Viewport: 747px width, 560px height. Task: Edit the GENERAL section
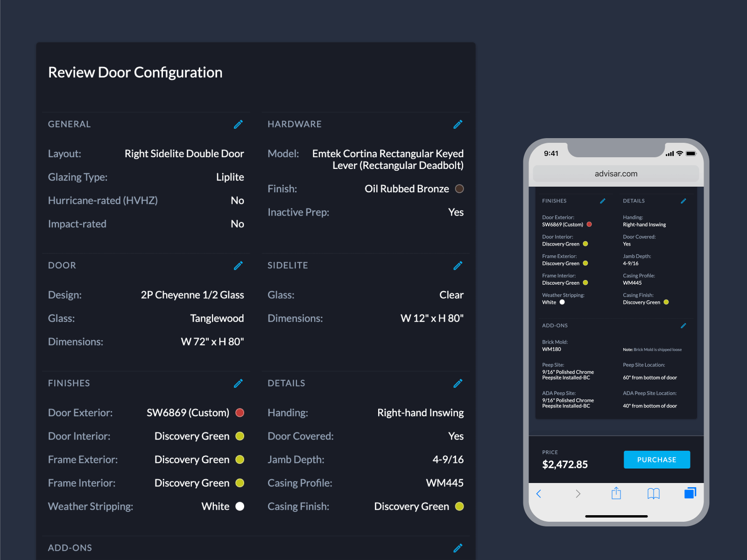point(238,124)
